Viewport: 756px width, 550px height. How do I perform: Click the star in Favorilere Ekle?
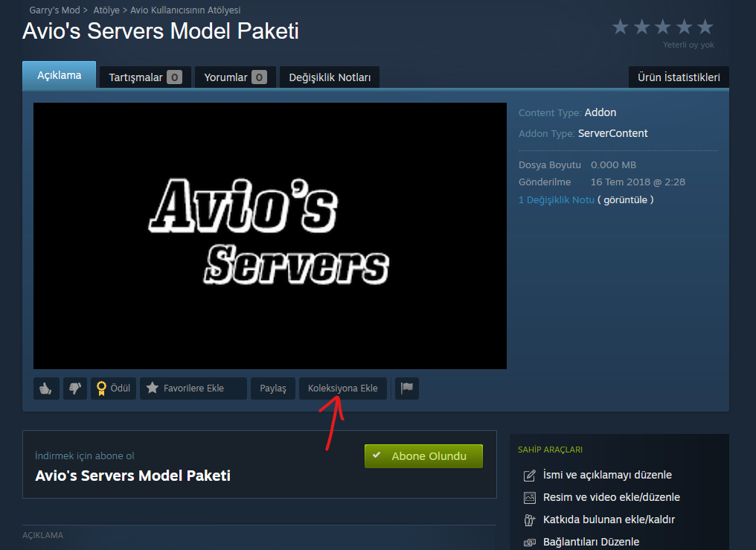[153, 388]
